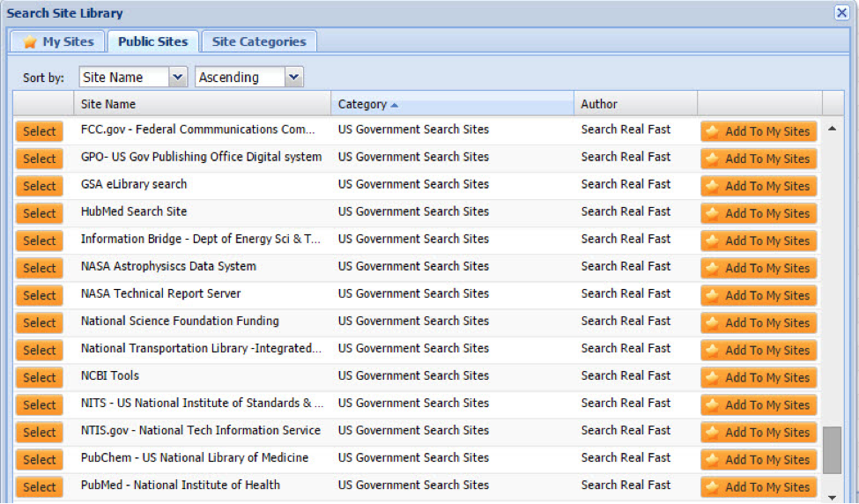Sort by the Category column header
Viewport: 859px width, 504px height.
pyautogui.click(x=452, y=104)
